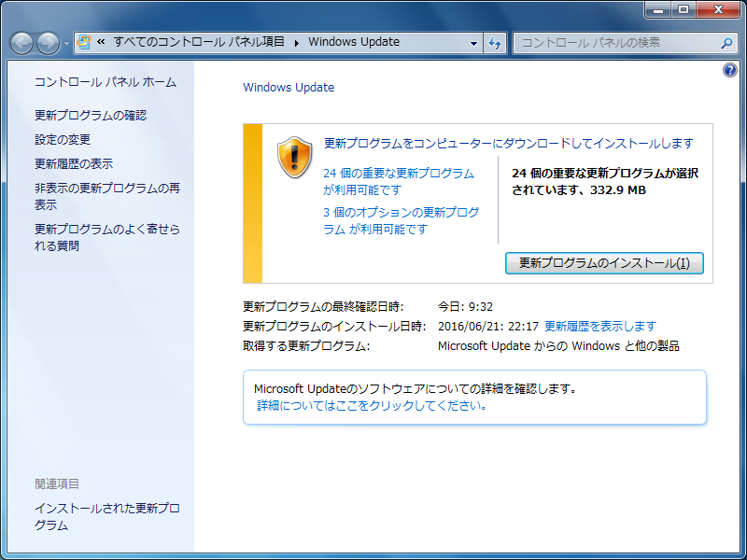
Task: Open コントロール パネル ホーム link
Action: click(x=106, y=82)
